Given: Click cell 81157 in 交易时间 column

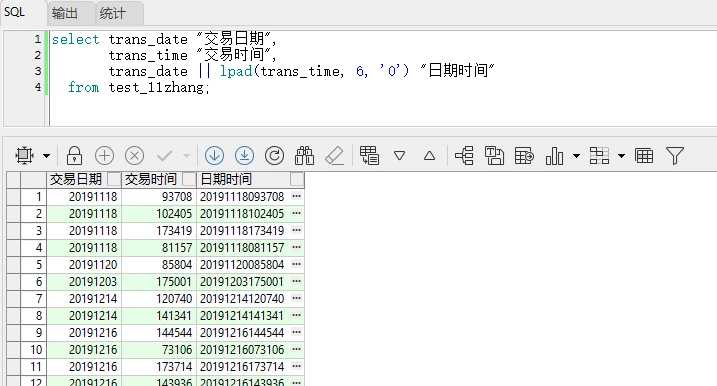Looking at the screenshot, I should click(x=159, y=247).
